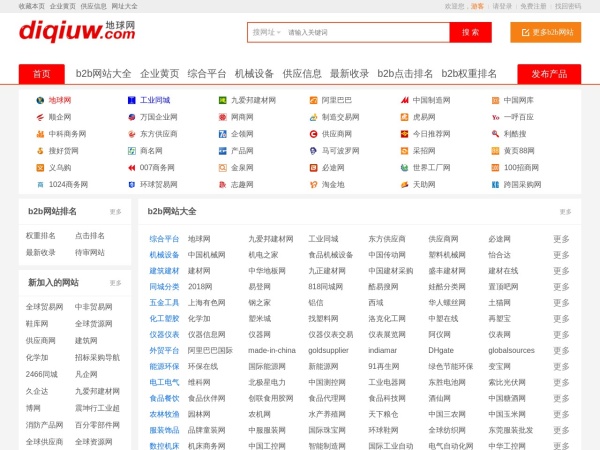Open the b2b点击排名 navigation item
This screenshot has height=450, width=600.
(405, 74)
